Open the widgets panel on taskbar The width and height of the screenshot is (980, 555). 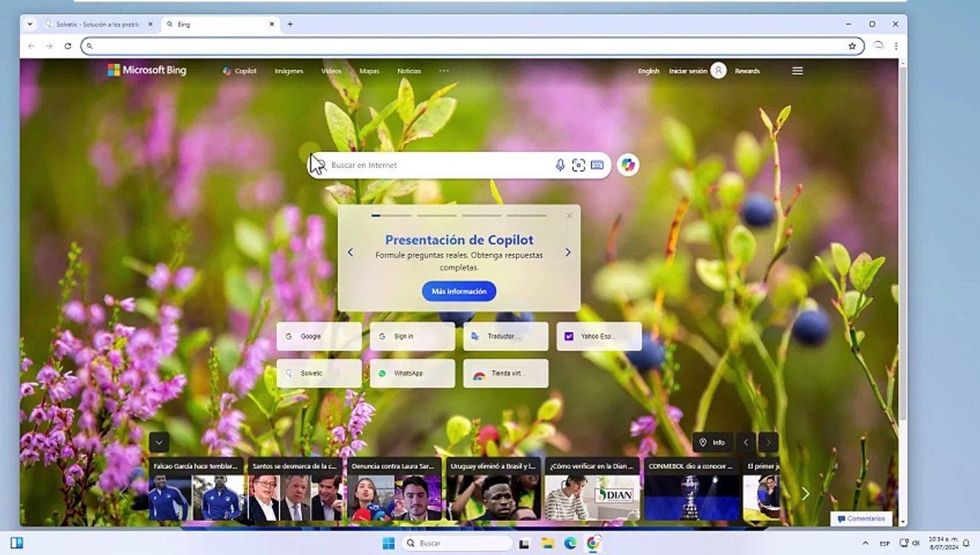tap(16, 543)
